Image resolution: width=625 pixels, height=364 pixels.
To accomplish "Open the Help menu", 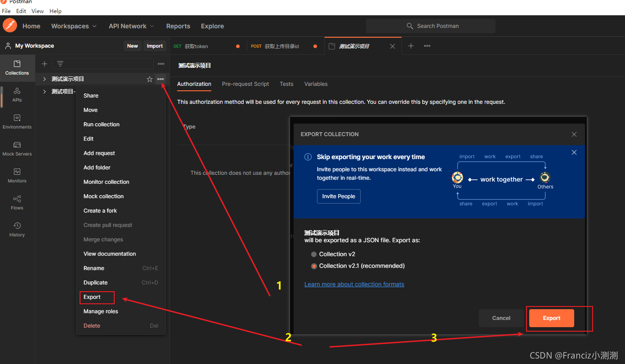I will 55,11.
